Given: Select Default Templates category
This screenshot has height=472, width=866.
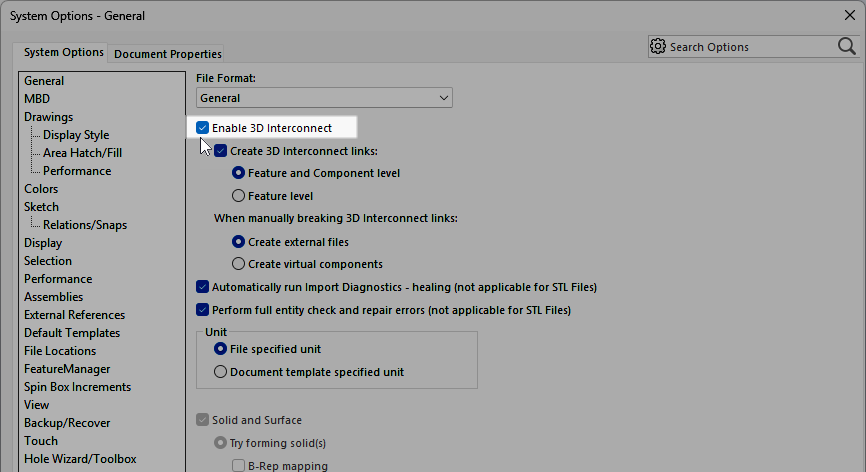Looking at the screenshot, I should tap(72, 333).
